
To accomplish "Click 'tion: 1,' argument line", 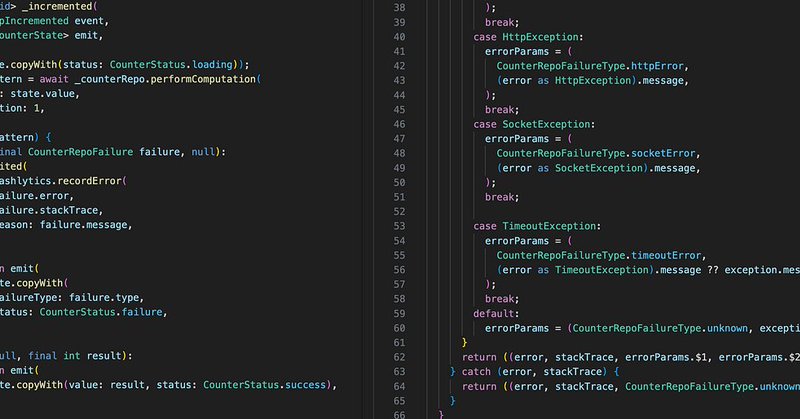I will [x=22, y=108].
